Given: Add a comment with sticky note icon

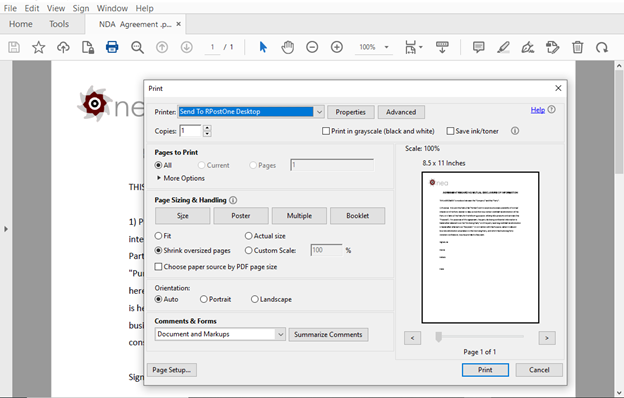Looking at the screenshot, I should 478,47.
